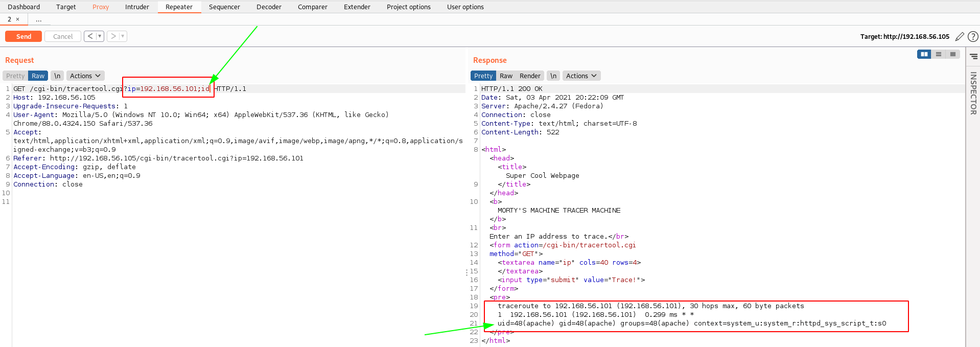Select the combined tabbed layout icon
980x347 pixels.
pos(952,54)
